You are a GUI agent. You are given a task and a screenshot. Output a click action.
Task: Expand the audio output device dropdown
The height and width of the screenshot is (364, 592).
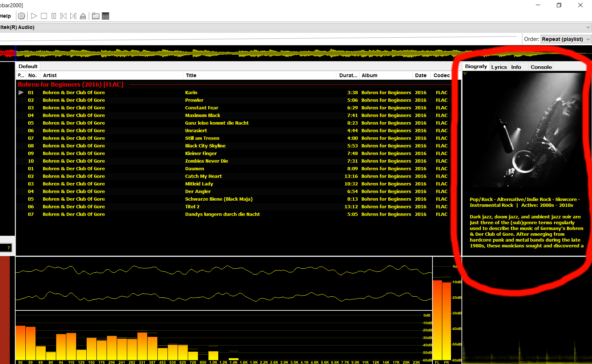coord(588,27)
